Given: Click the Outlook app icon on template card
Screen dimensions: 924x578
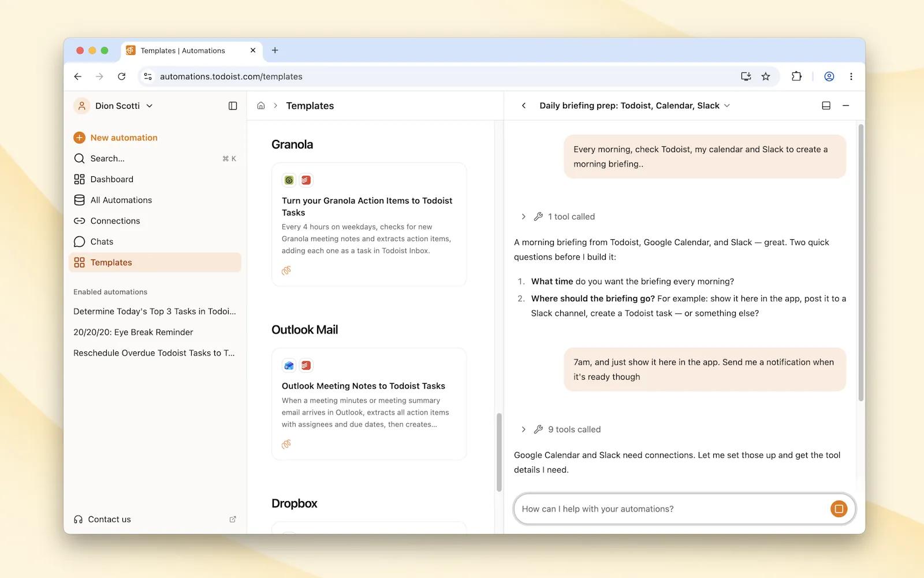Looking at the screenshot, I should [x=289, y=365].
